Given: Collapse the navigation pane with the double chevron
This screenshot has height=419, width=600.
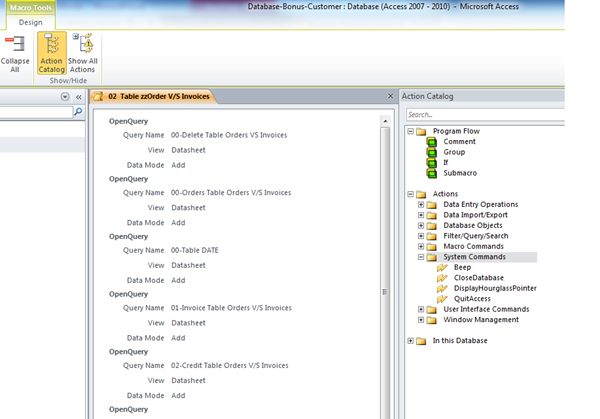Looking at the screenshot, I should [x=79, y=97].
